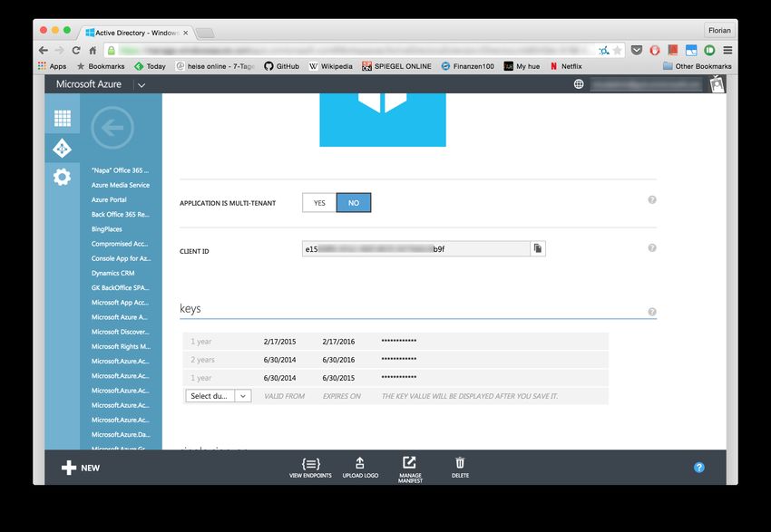This screenshot has width=771, height=532.
Task: Select key row expiring 2/17/2016
Action: point(395,341)
